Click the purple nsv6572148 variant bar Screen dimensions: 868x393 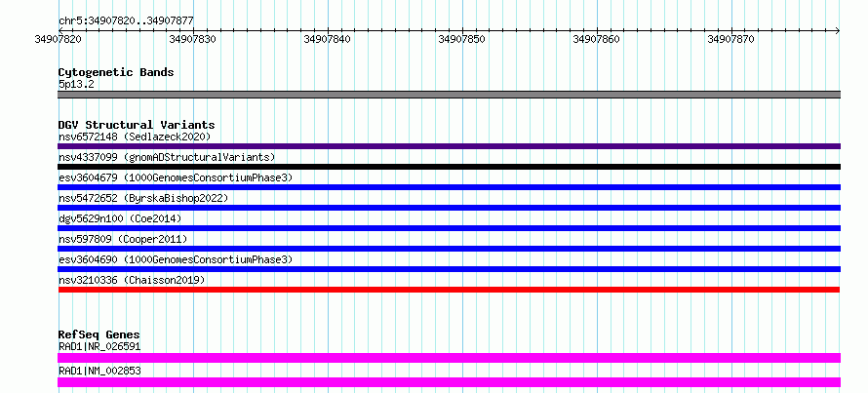point(449,146)
